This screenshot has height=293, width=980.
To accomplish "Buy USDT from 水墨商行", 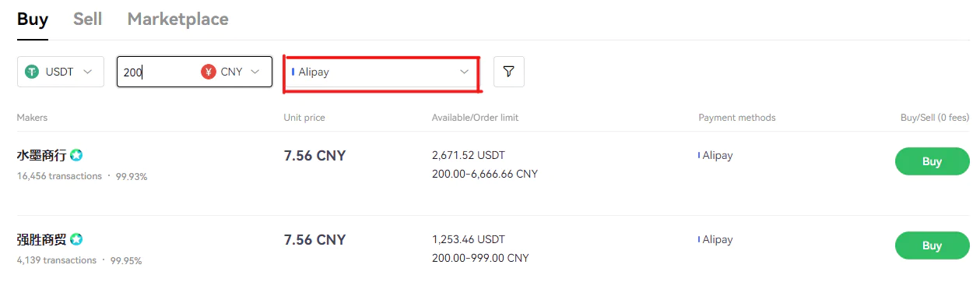I will pyautogui.click(x=933, y=161).
